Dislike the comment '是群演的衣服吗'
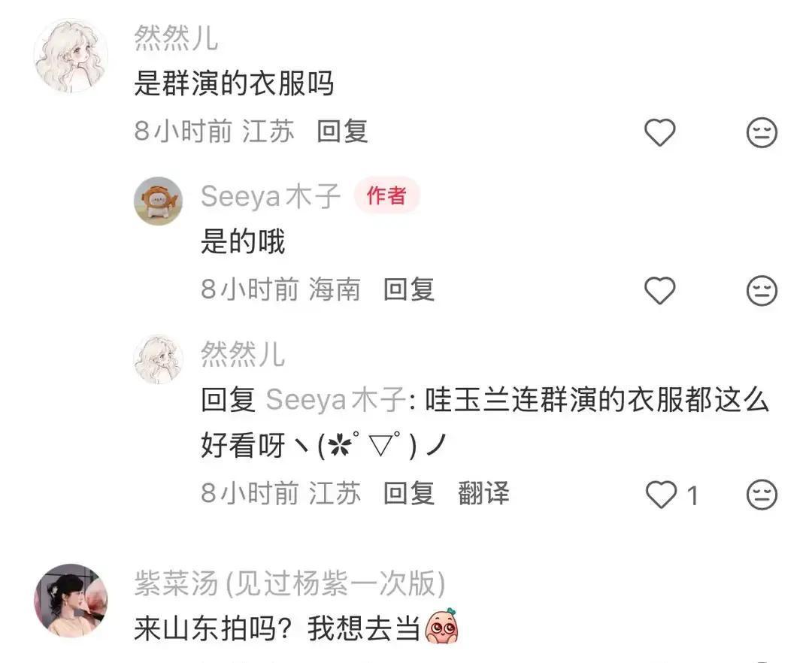The width and height of the screenshot is (812, 663). tap(762, 132)
